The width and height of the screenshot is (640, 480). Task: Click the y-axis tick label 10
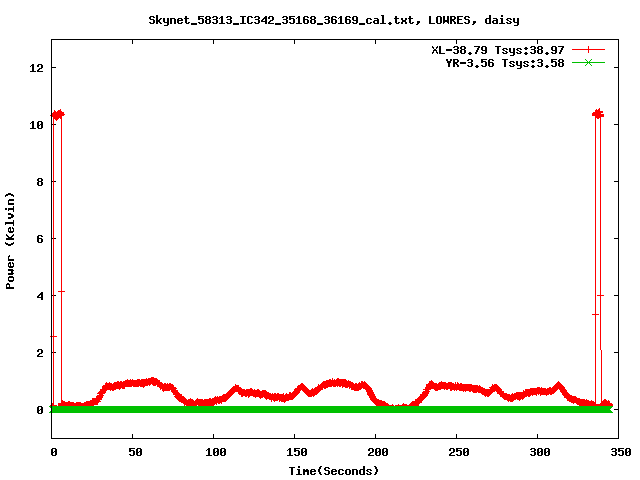pos(36,125)
